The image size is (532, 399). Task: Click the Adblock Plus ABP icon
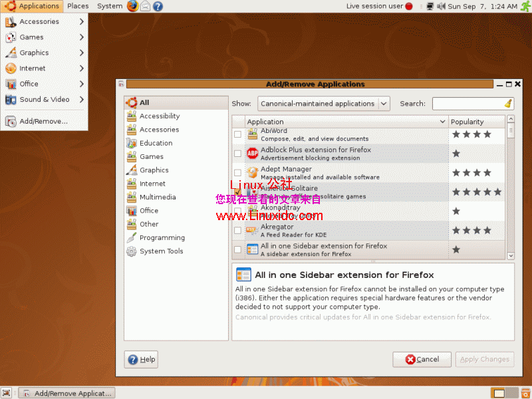(x=253, y=153)
